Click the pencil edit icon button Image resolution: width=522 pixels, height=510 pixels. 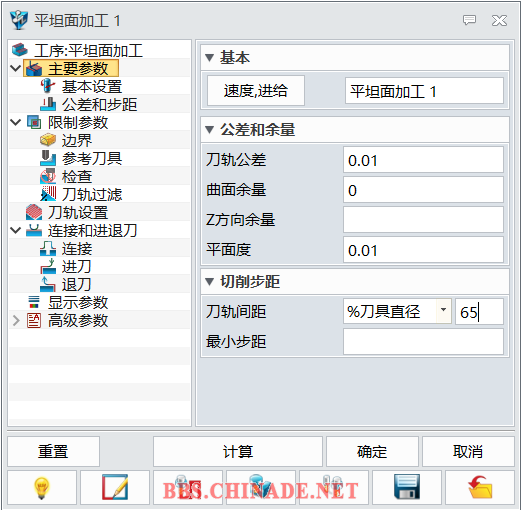(x=115, y=488)
